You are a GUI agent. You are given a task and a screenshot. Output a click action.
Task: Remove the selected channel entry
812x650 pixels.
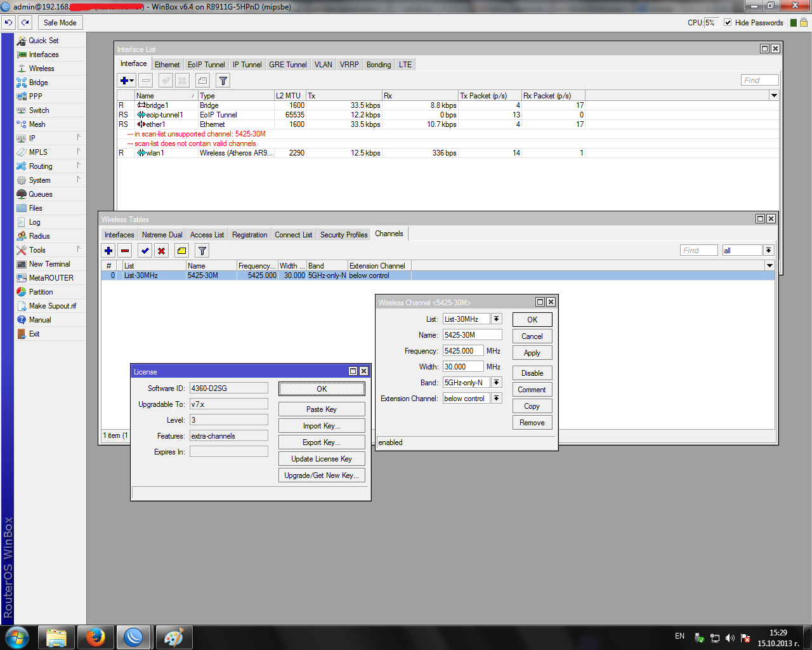click(x=125, y=250)
